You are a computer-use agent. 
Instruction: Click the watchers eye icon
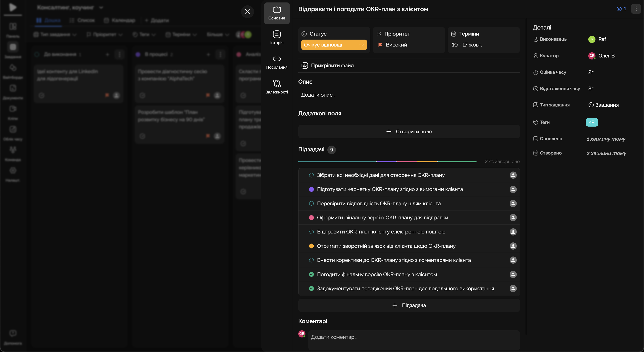[619, 9]
